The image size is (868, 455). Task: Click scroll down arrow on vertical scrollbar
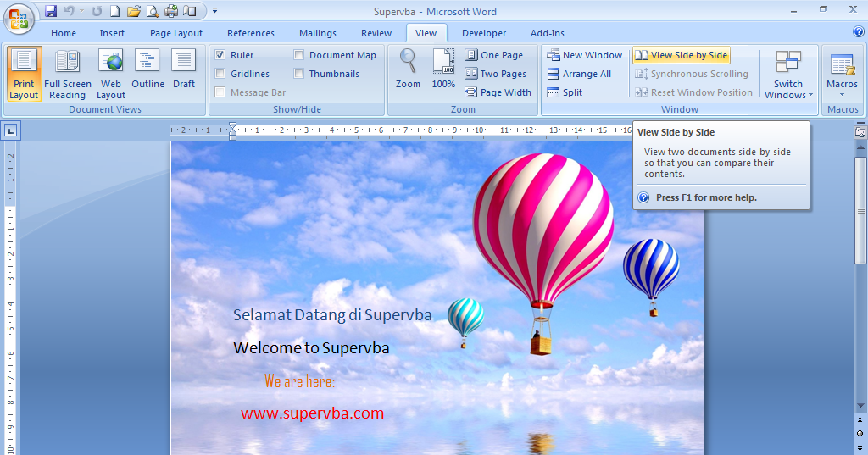coord(860,406)
